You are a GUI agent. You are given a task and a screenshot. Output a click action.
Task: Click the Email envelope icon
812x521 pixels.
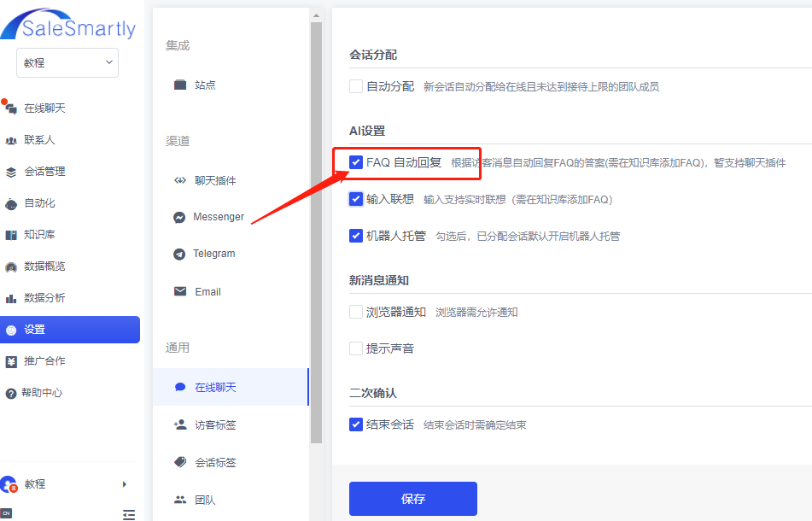click(x=179, y=291)
